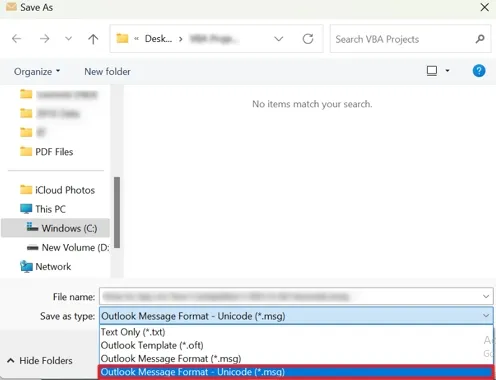
Task: Choose Outlook Template (*.oft) format
Action: (296, 345)
